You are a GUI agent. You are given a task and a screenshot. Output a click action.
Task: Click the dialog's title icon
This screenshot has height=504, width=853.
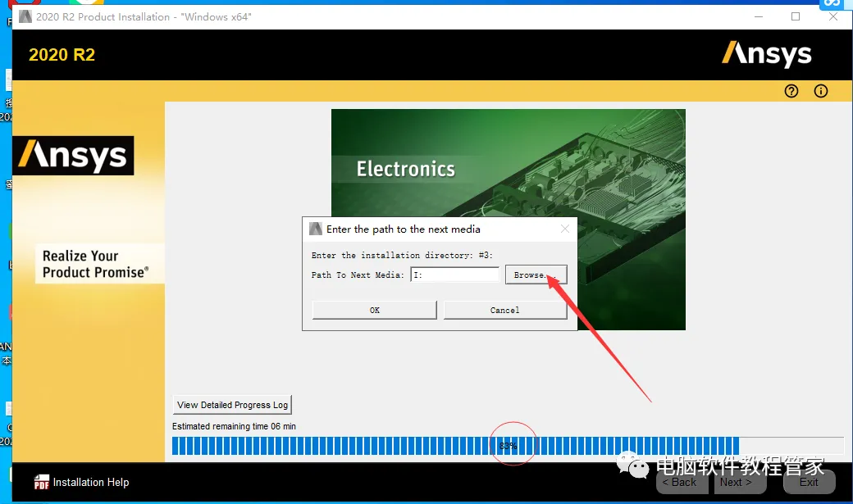pyautogui.click(x=316, y=229)
